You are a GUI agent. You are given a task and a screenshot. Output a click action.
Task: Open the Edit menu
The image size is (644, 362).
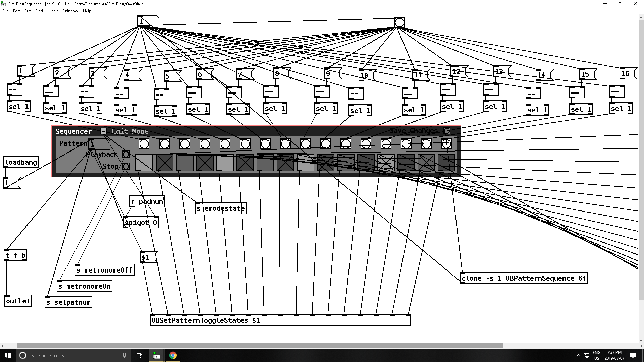pos(16,11)
